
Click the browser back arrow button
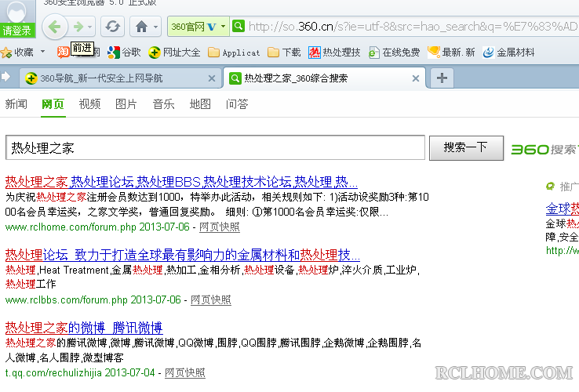tap(55, 27)
